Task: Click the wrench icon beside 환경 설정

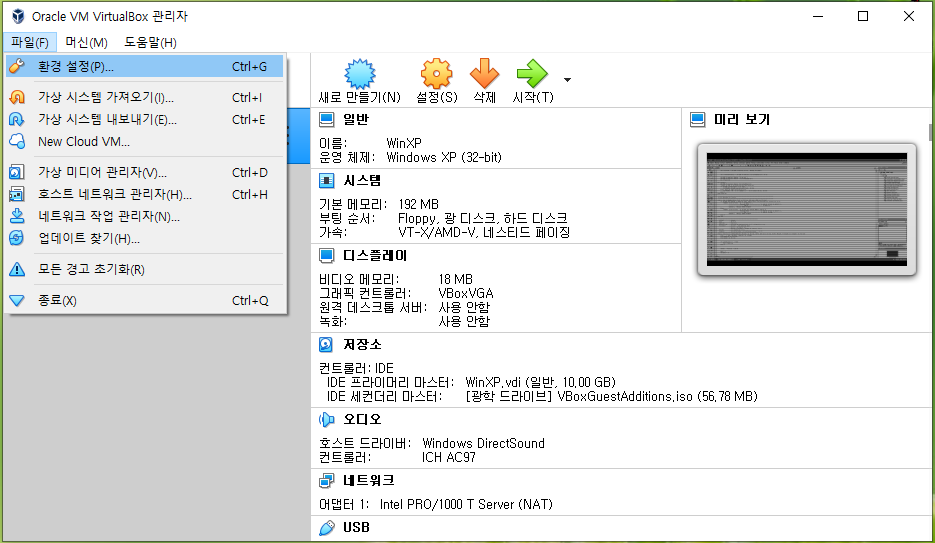Action: (x=17, y=66)
